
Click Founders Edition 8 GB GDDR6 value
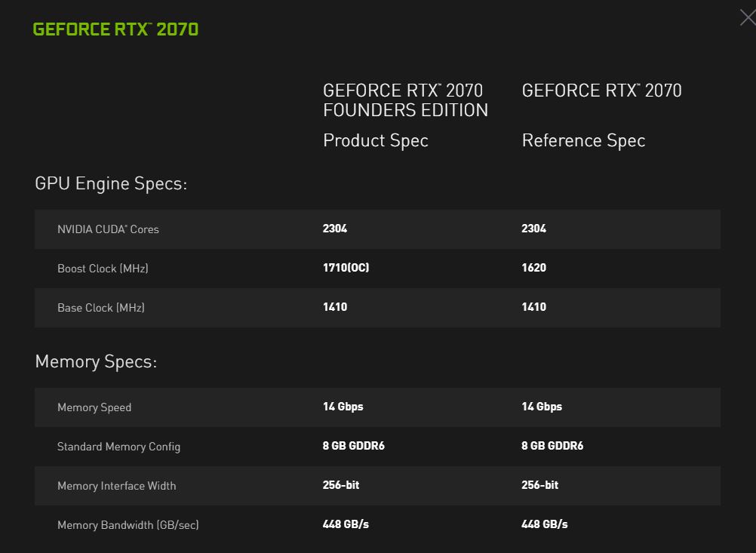click(x=353, y=446)
